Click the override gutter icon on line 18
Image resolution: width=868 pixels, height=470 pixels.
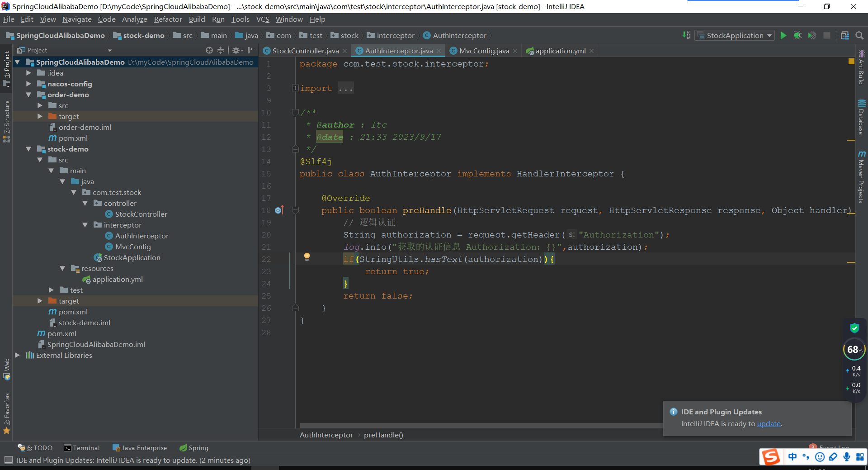click(279, 210)
